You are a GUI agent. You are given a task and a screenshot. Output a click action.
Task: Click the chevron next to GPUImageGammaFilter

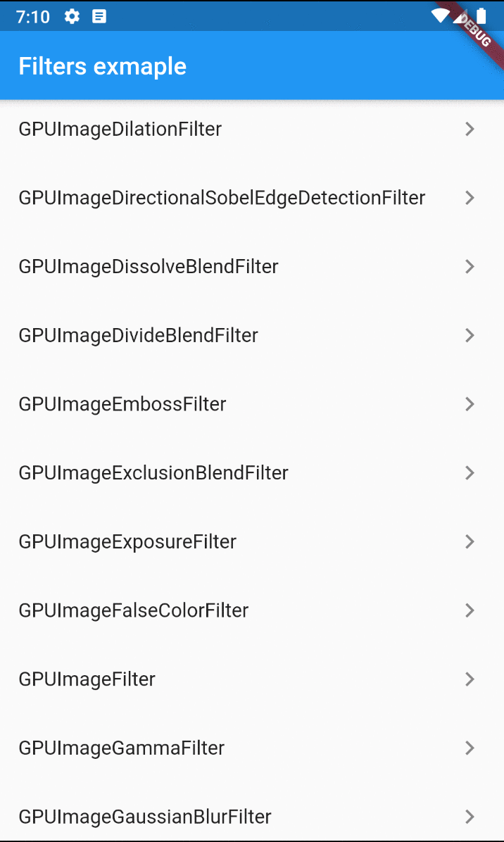(x=470, y=748)
